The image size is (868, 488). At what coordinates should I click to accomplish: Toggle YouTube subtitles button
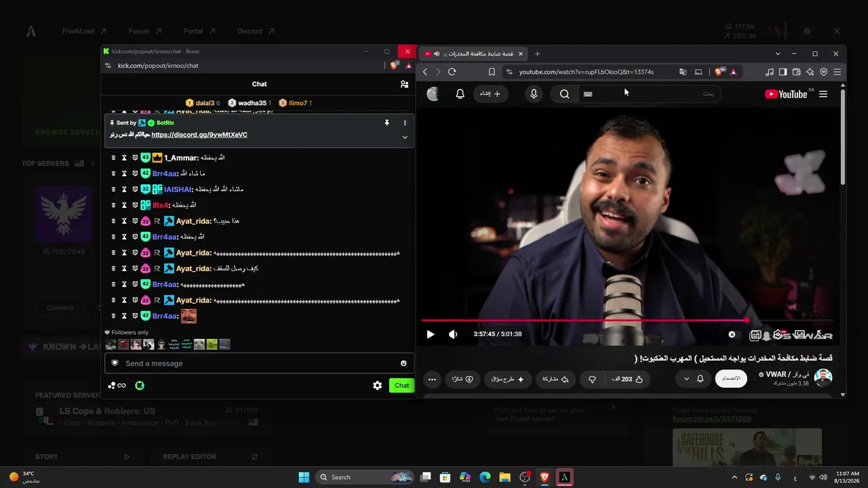tap(755, 335)
